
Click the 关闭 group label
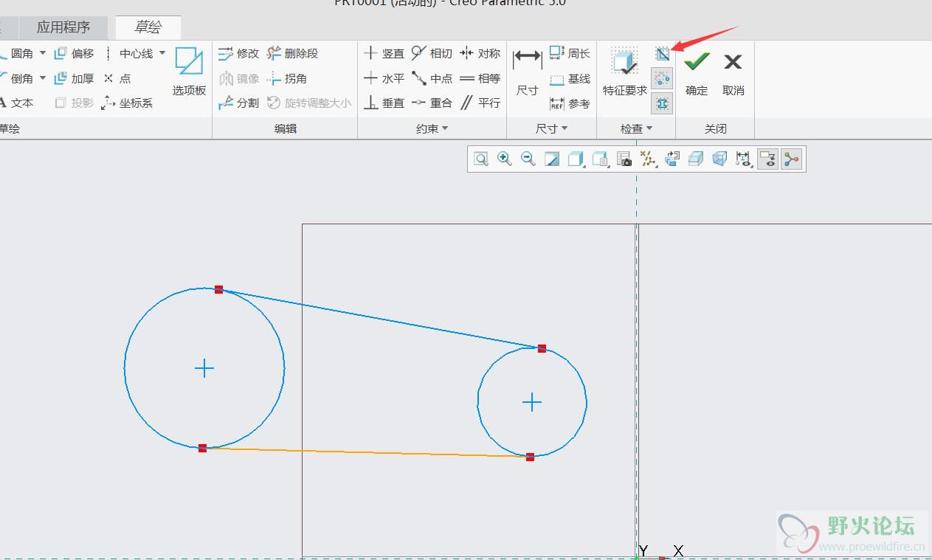point(716,128)
